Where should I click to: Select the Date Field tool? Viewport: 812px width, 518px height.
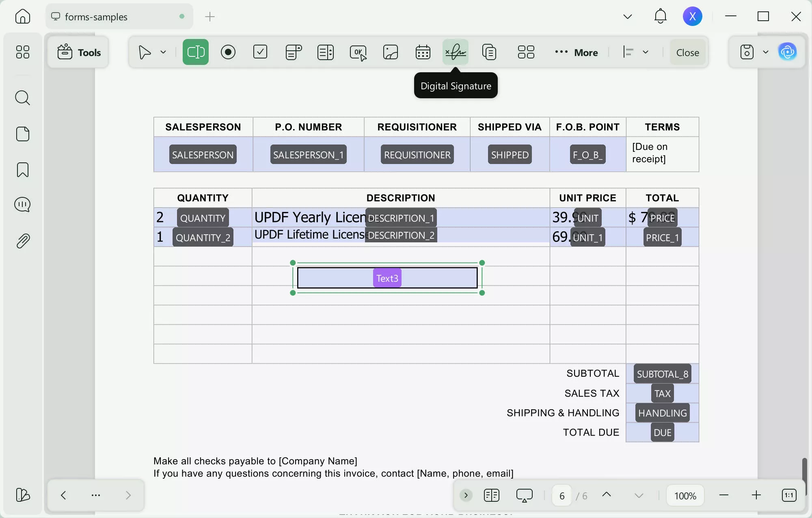pyautogui.click(x=423, y=52)
